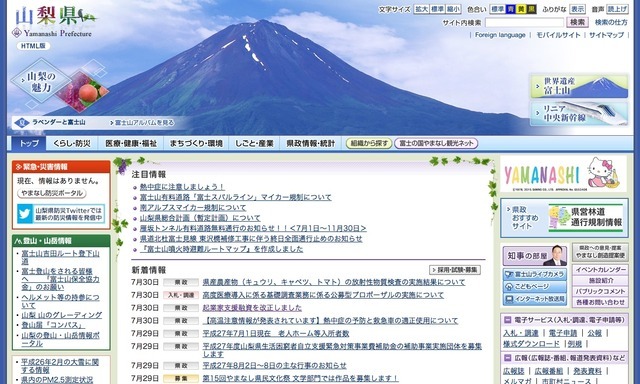The width and height of the screenshot is (640, 384).
Task: Open 検索の仕方 help link
Action: pyautogui.click(x=611, y=22)
